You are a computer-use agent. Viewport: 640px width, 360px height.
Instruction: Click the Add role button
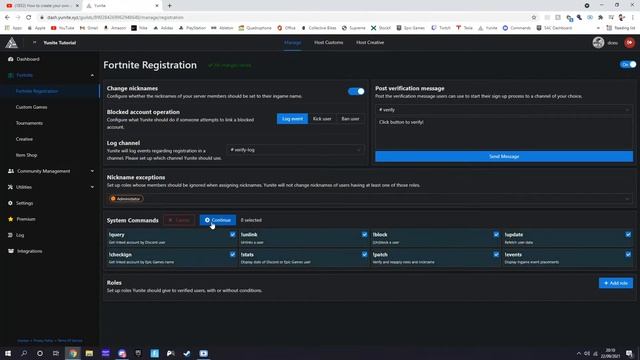(x=616, y=283)
